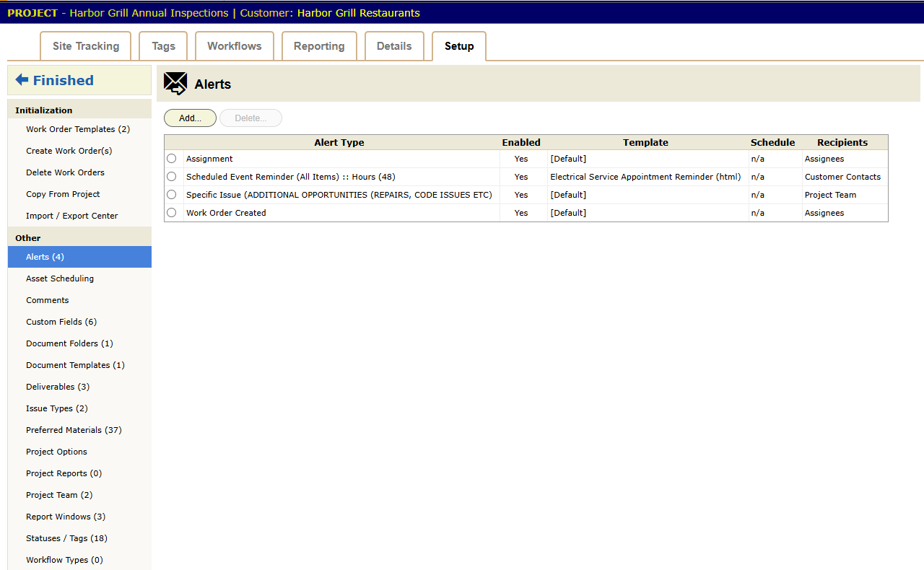The width and height of the screenshot is (924, 570).
Task: Open Deliverables (3)
Action: click(x=58, y=387)
